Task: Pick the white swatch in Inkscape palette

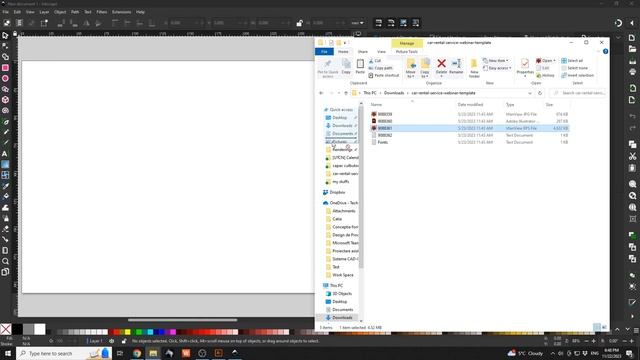Action: [40, 329]
